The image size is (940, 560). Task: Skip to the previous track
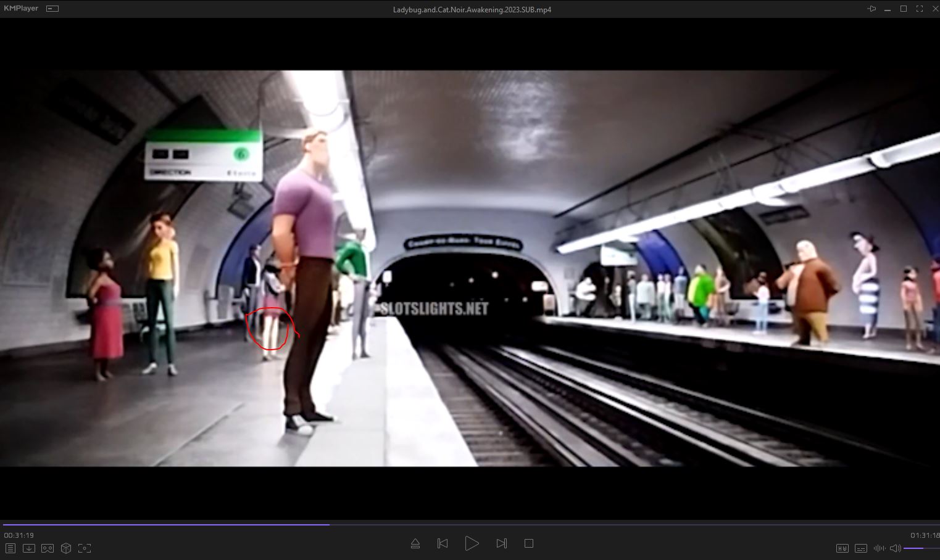443,543
